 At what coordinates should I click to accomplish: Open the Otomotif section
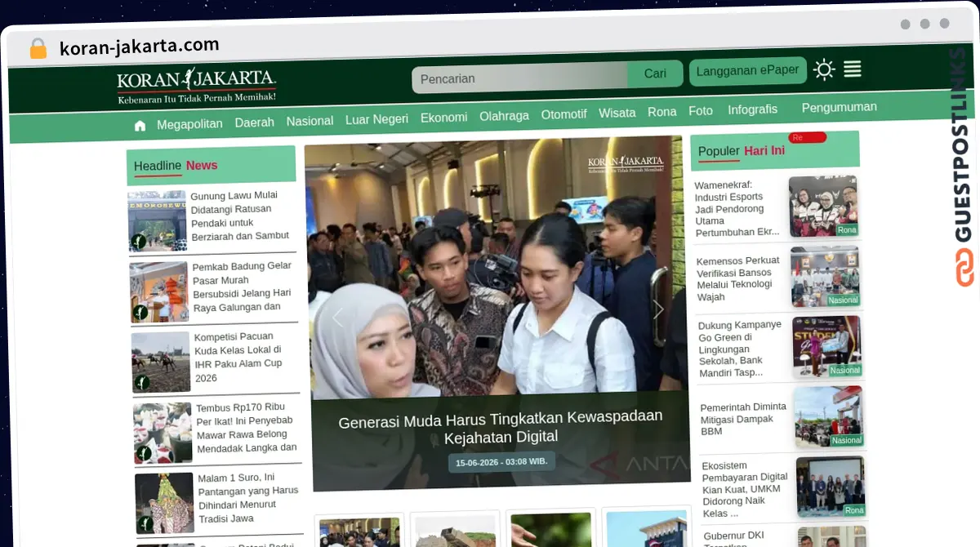click(x=563, y=114)
